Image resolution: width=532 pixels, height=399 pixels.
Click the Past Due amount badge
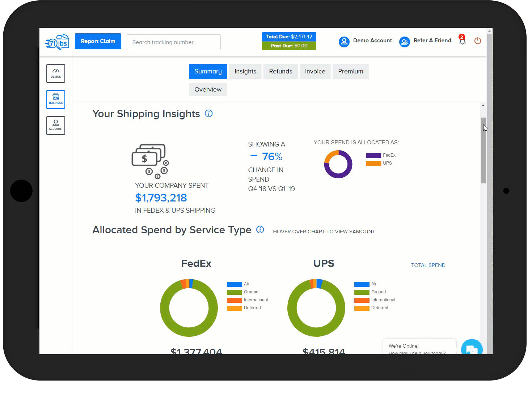[x=289, y=46]
